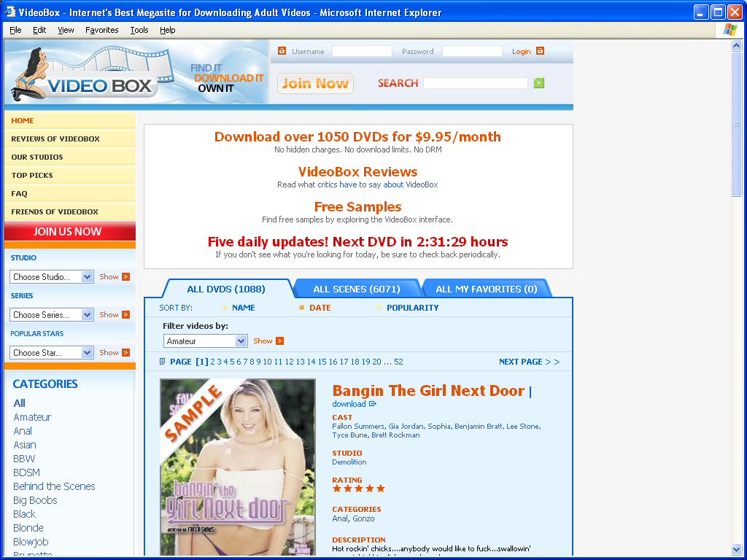Click Show arrow icon for Studio

pyautogui.click(x=125, y=276)
